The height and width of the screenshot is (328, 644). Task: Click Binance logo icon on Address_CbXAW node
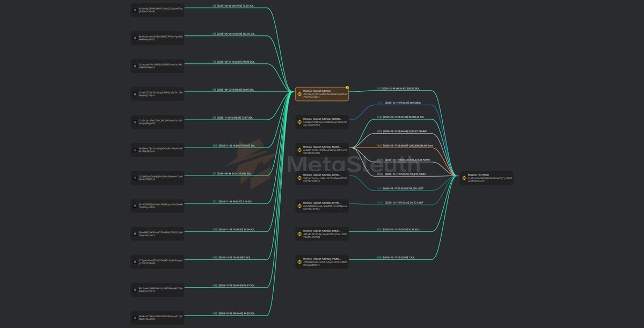click(x=299, y=122)
